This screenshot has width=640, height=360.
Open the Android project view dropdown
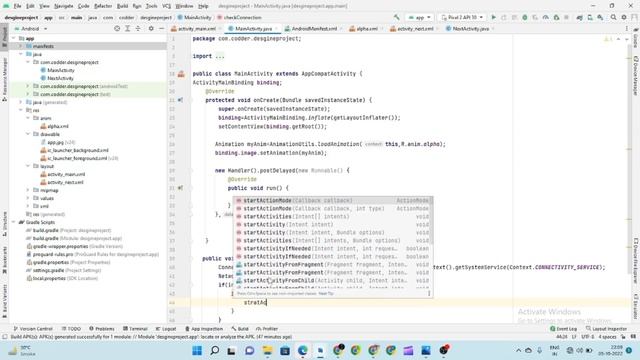tap(31, 29)
